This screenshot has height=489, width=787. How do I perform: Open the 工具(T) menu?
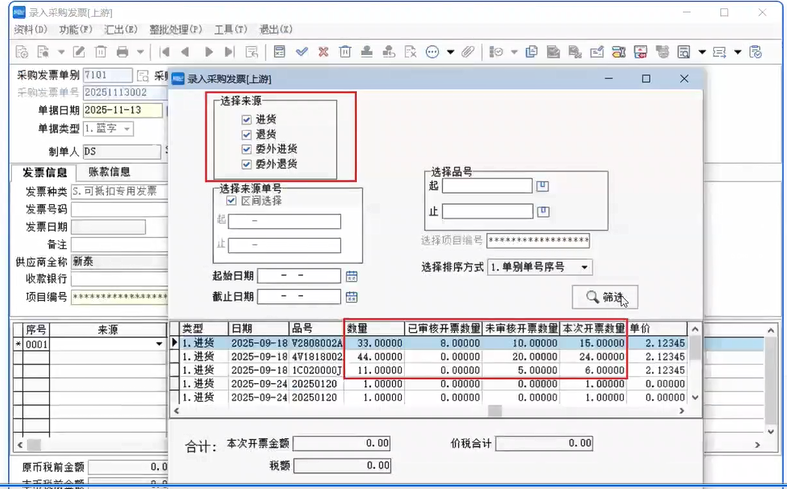[x=231, y=30]
